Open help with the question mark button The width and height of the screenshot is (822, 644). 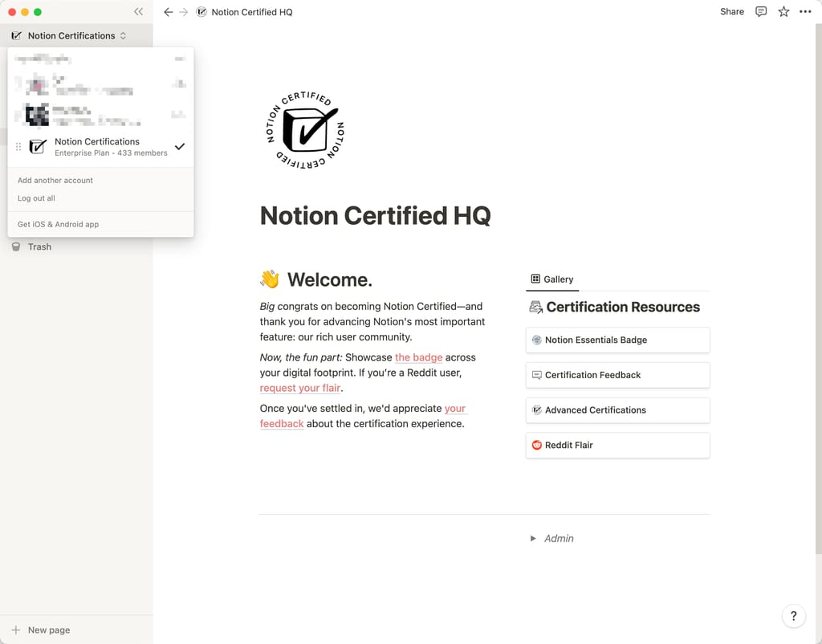[794, 616]
